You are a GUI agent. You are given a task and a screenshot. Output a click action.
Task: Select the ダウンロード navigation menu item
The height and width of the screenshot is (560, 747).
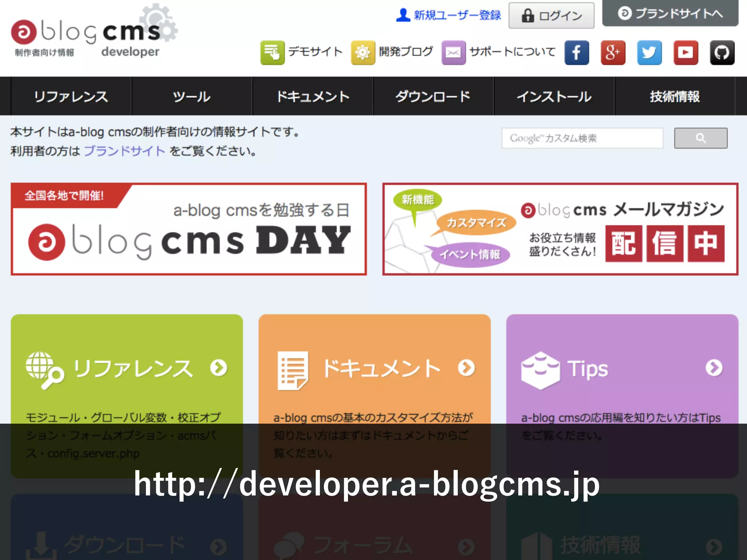click(433, 96)
